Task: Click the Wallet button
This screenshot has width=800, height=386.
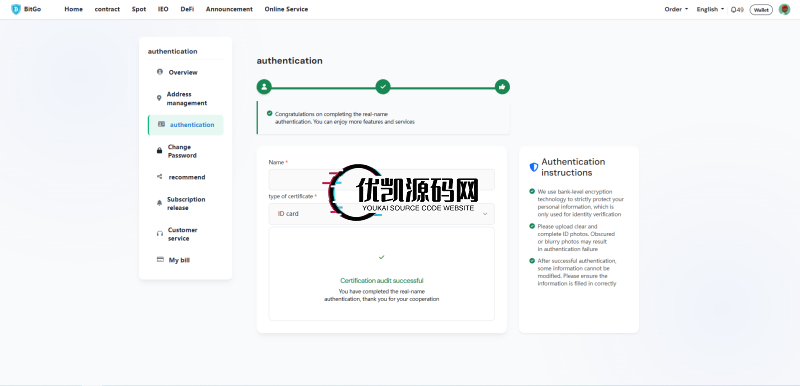Action: pyautogui.click(x=761, y=10)
